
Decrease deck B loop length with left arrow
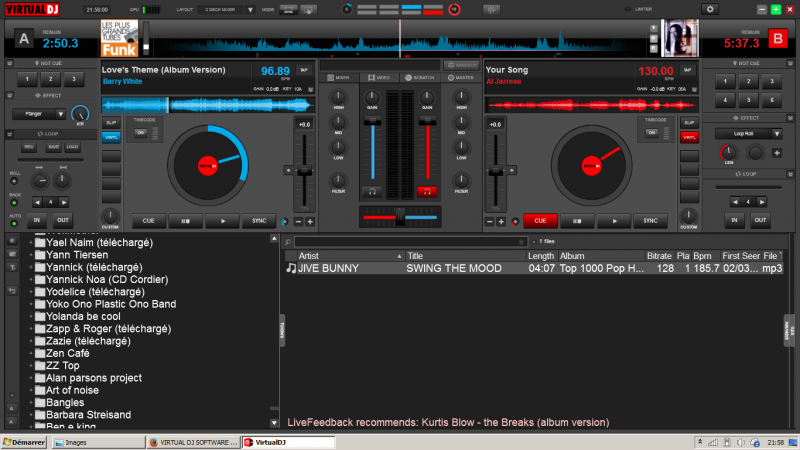coord(735,202)
